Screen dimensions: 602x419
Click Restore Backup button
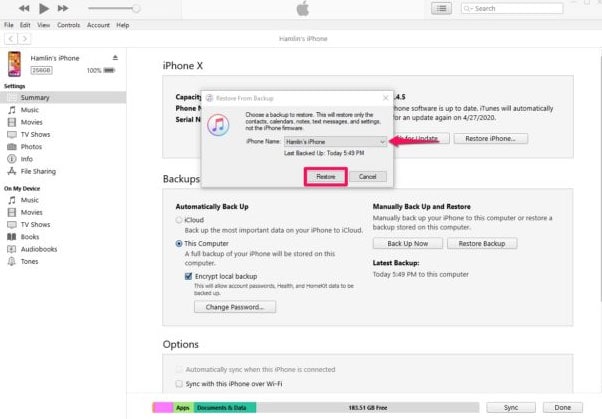[x=482, y=243]
